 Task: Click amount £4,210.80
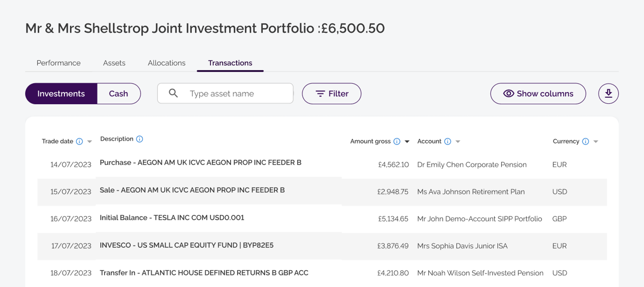393,273
